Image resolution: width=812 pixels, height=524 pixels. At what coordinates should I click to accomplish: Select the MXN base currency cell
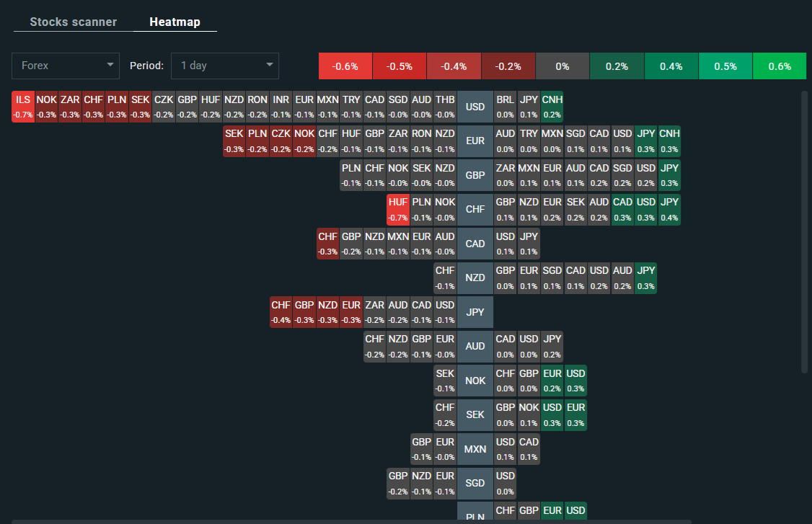click(475, 449)
